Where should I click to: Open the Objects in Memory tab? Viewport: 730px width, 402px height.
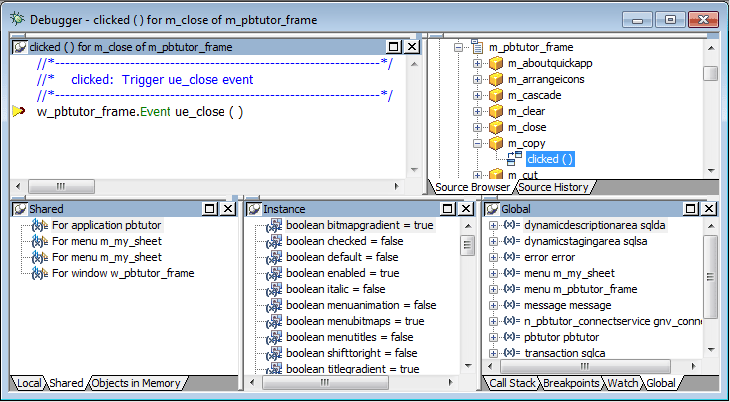click(136, 383)
